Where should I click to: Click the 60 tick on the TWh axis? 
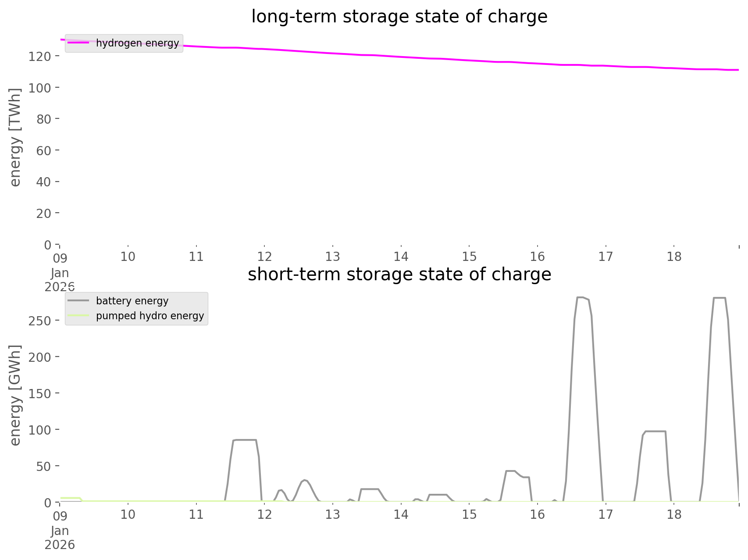pos(43,150)
